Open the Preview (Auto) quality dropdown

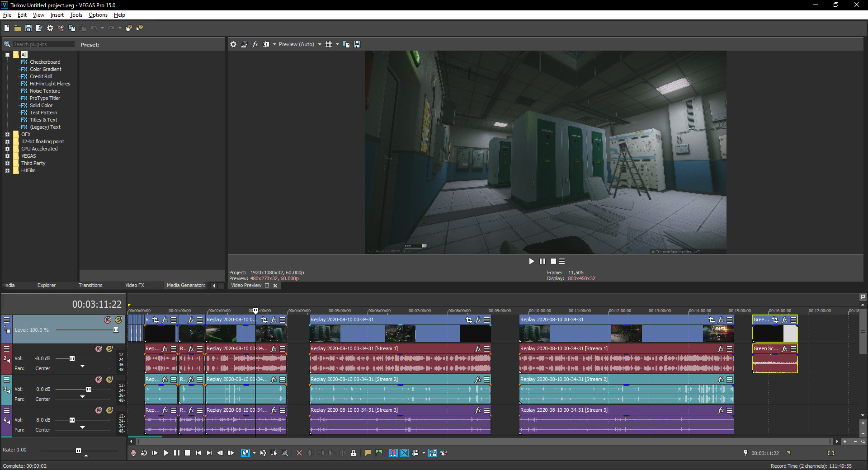point(300,44)
